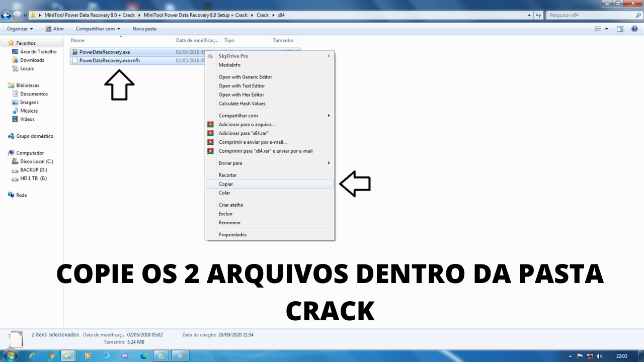Select the Crack breadcrumb in address bar

263,15
